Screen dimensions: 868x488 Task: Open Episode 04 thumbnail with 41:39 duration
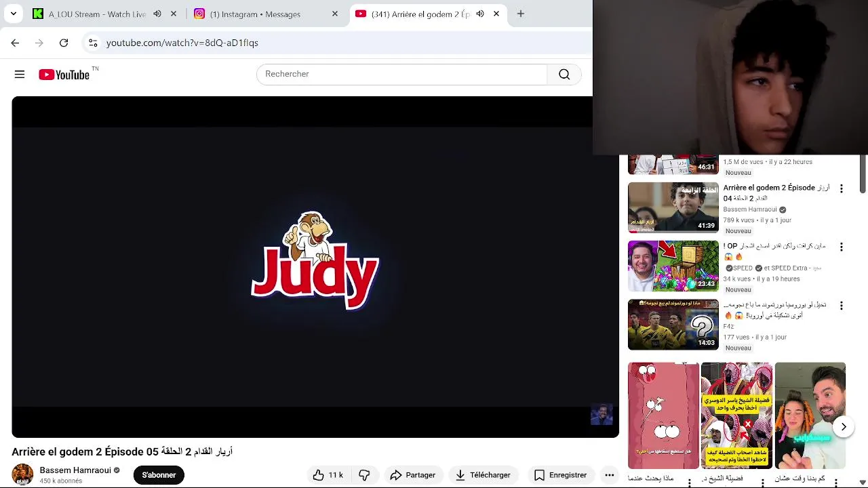pyautogui.click(x=673, y=207)
